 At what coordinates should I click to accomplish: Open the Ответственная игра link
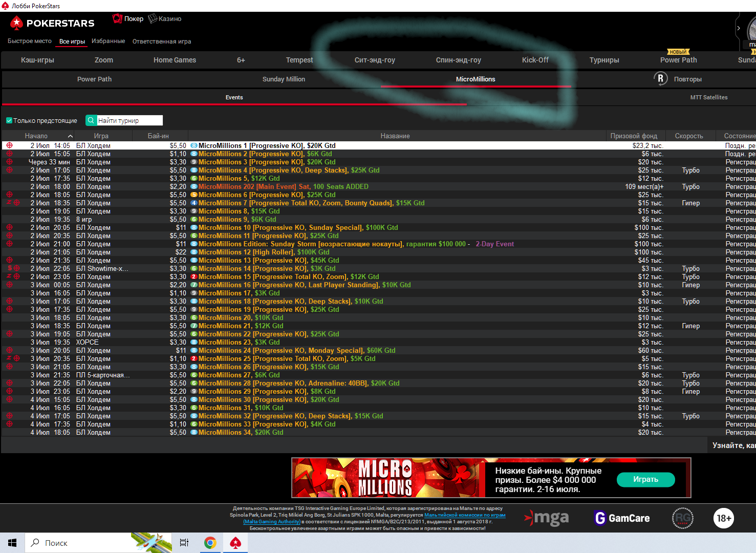point(162,41)
